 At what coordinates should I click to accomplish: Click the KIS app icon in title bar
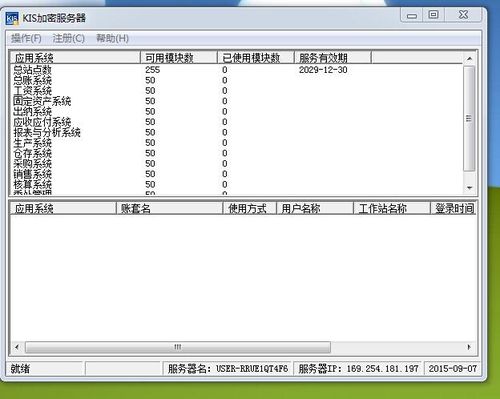[x=12, y=18]
